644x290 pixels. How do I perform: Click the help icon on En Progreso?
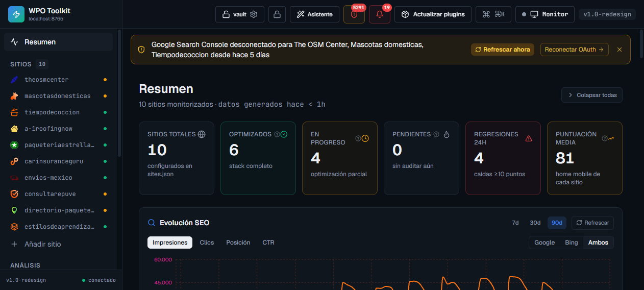pos(358,138)
